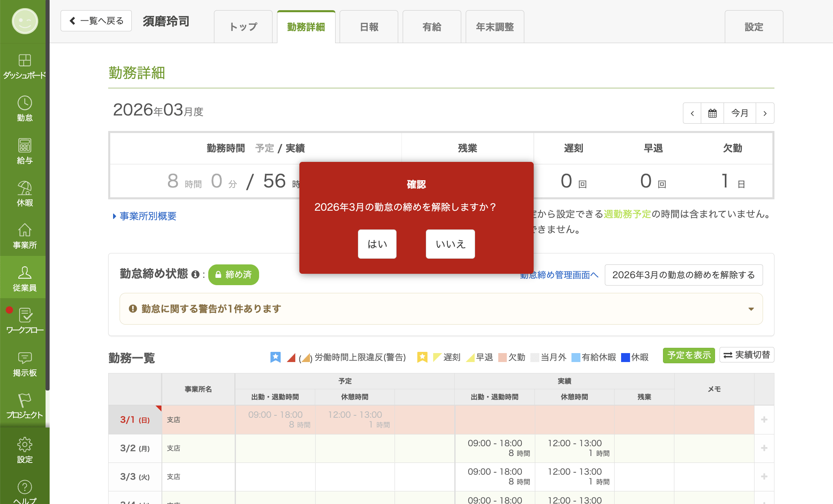Confirm with the はい button
The width and height of the screenshot is (833, 504).
(377, 244)
